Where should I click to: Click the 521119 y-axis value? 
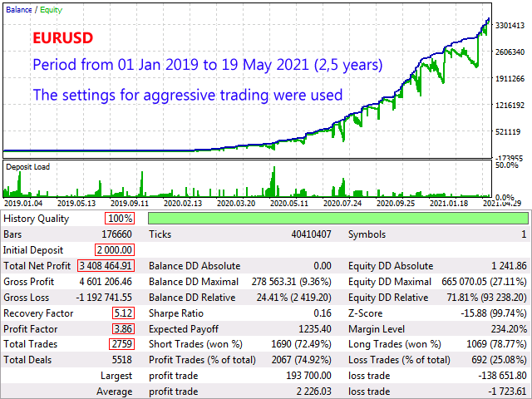[x=508, y=131]
